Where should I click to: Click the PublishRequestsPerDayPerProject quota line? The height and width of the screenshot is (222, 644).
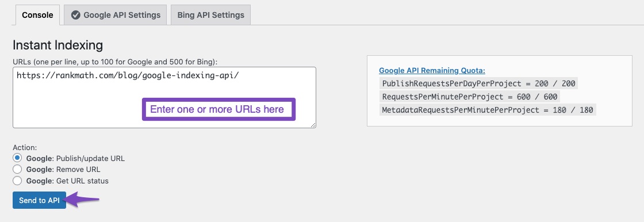(478, 83)
